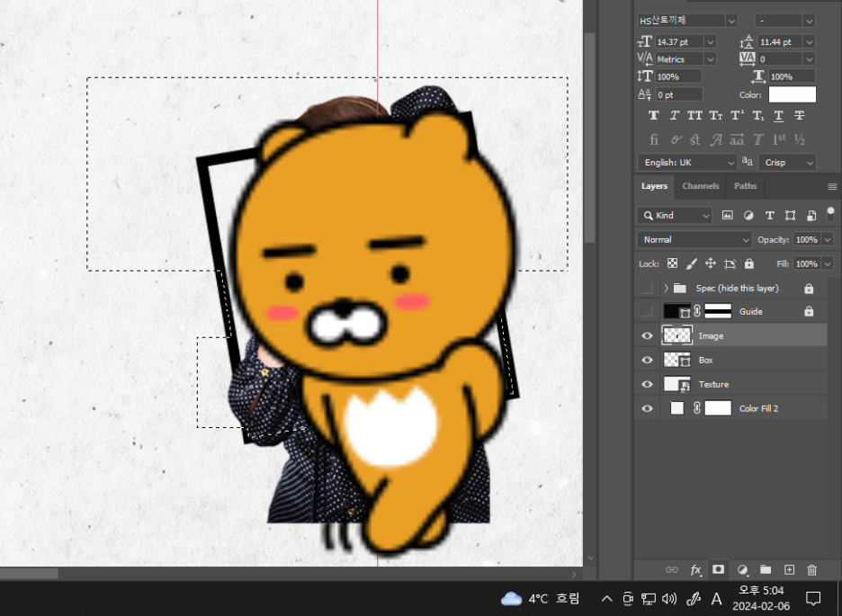Hide the Color Fill 2 layer
Viewport: 842px width, 616px height.
click(647, 408)
